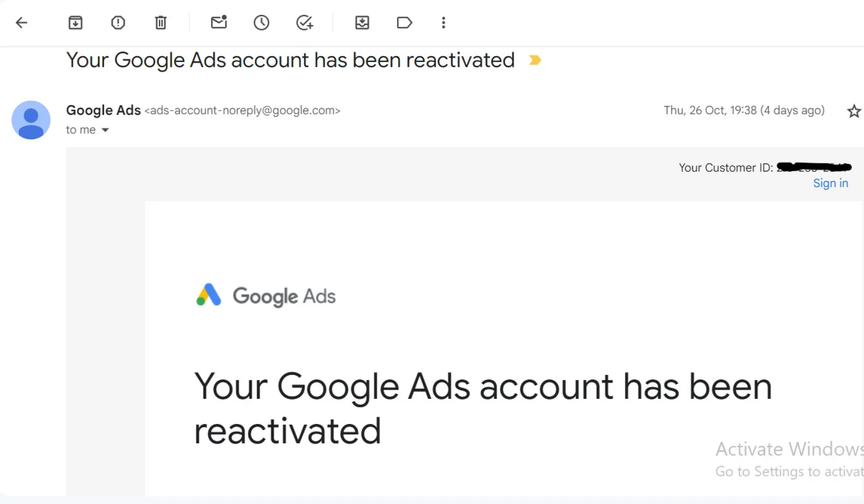Click the Sign in link
864x504 pixels.
[x=830, y=183]
